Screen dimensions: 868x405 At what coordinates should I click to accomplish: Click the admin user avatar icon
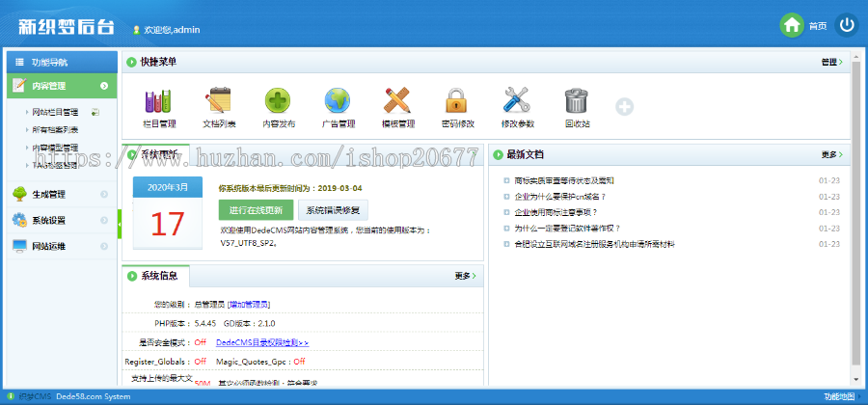tap(136, 30)
